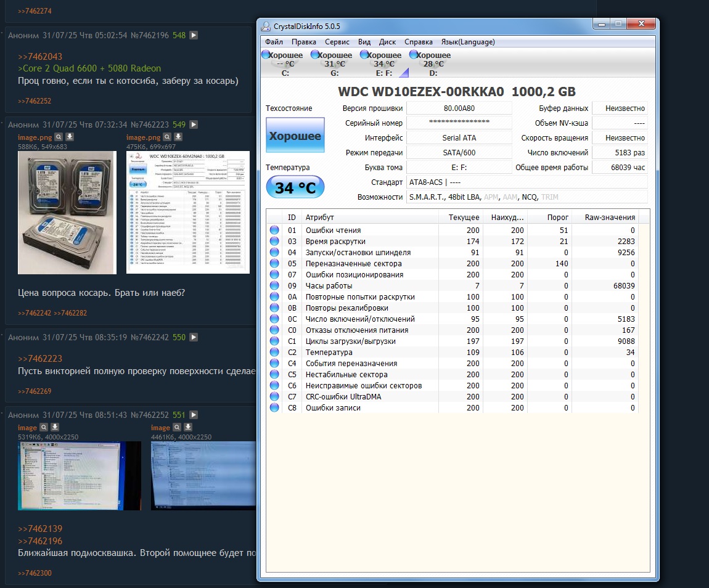Click the status orb for Нестабильные сектора
The height and width of the screenshot is (588, 709).
click(x=274, y=374)
